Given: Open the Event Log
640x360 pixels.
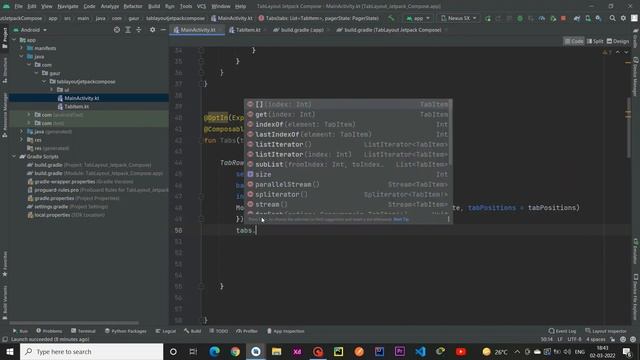Looking at the screenshot, I should [562, 331].
